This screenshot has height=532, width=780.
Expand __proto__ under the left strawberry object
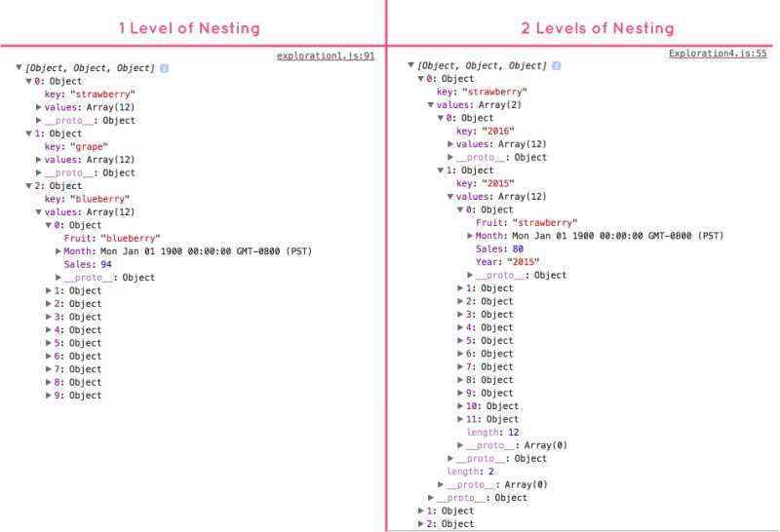[38, 120]
